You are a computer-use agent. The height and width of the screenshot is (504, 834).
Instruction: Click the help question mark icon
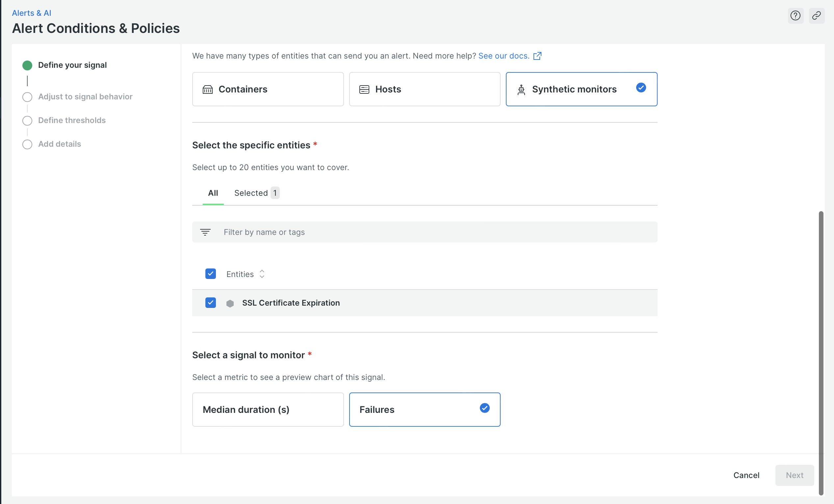[795, 15]
